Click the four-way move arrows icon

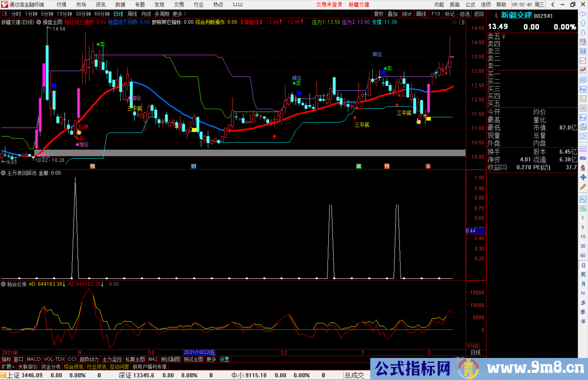[x=583, y=177]
